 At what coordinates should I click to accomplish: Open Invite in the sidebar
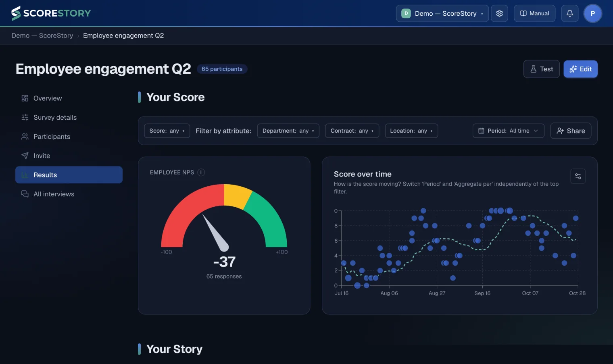point(69,156)
